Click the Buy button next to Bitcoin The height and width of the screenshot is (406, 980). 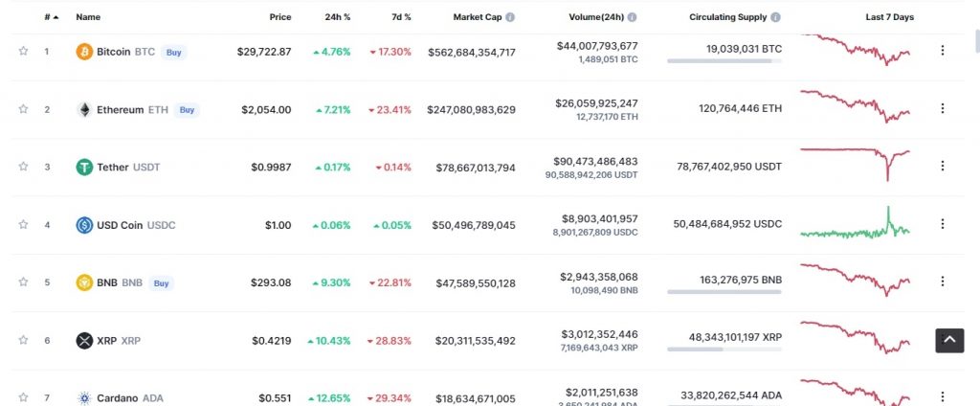(174, 53)
